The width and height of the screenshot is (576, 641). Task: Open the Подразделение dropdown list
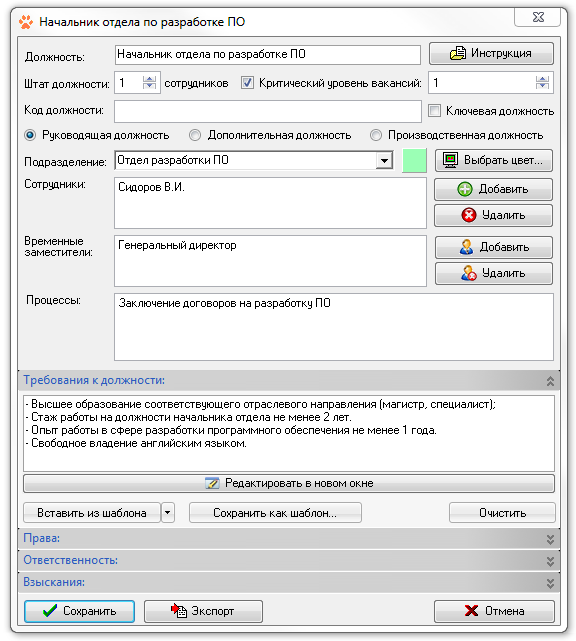click(x=384, y=161)
